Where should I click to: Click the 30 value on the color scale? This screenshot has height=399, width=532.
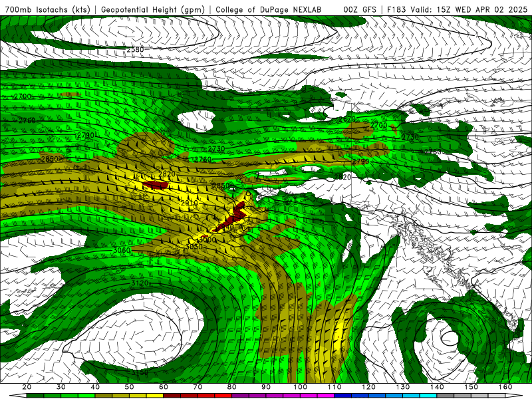(x=61, y=387)
